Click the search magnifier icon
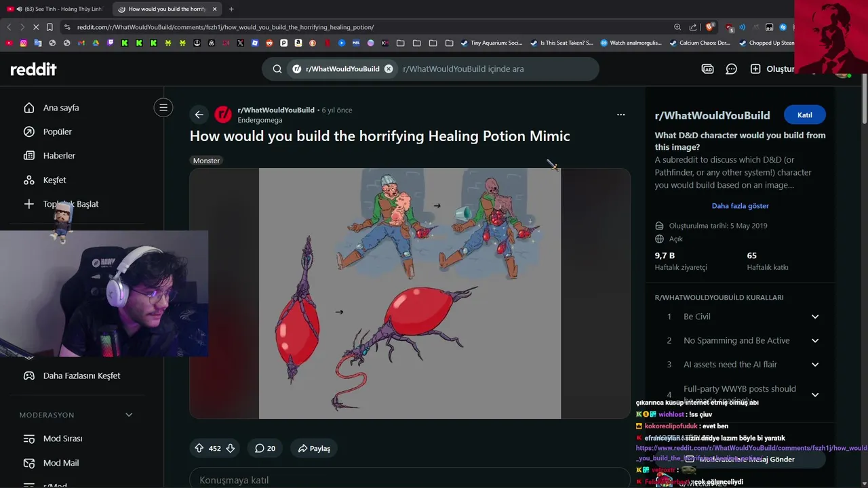The height and width of the screenshot is (488, 868). 277,68
